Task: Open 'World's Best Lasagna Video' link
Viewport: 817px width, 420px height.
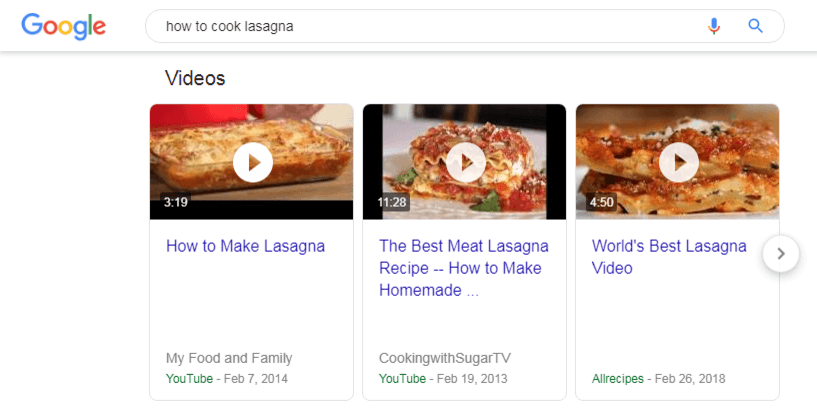Action: [669, 257]
